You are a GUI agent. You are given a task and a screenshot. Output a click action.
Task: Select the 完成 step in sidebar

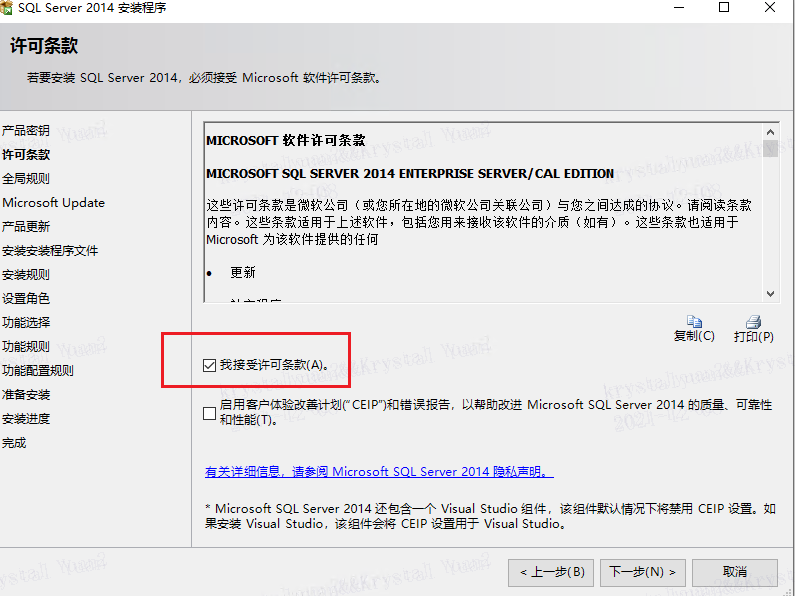tap(14, 443)
